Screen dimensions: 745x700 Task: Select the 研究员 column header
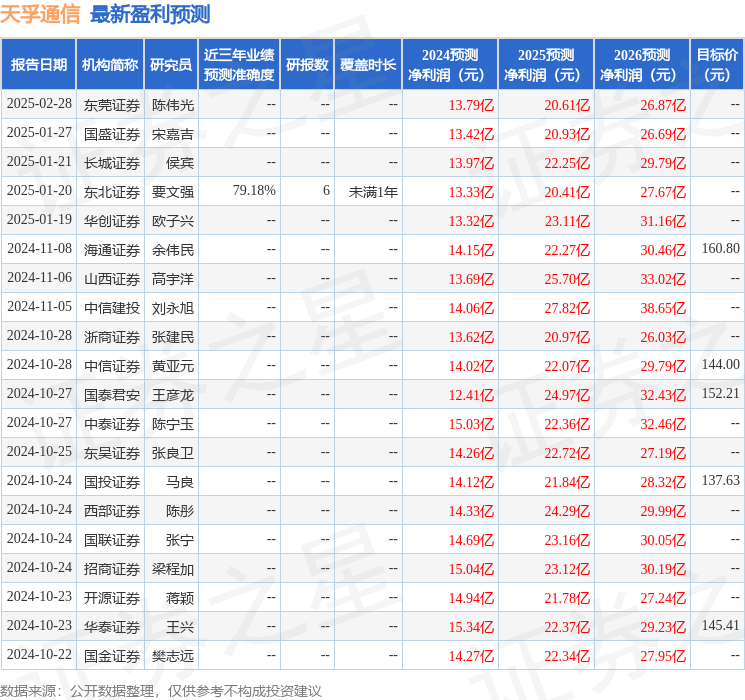point(171,65)
